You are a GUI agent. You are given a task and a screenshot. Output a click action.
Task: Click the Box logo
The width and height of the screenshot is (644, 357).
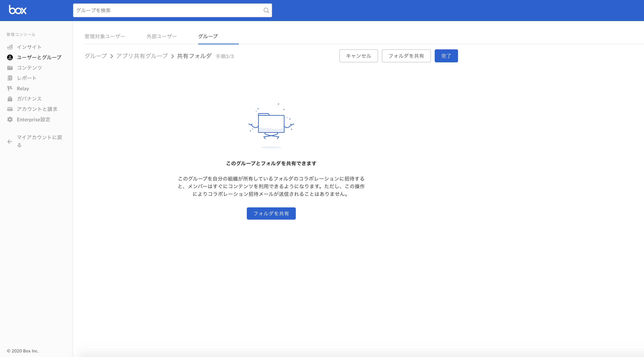click(x=18, y=10)
